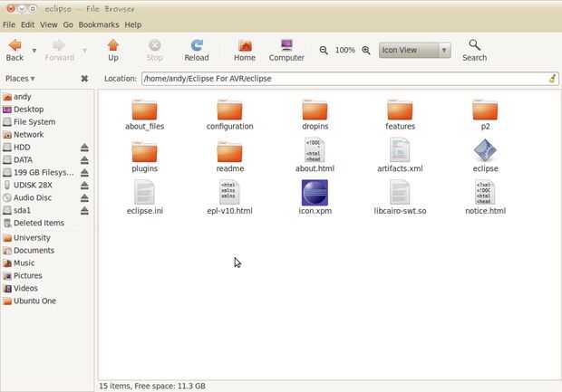Go to Home folder via toolbar
Viewport: 562px width, 392px height.
[245, 51]
